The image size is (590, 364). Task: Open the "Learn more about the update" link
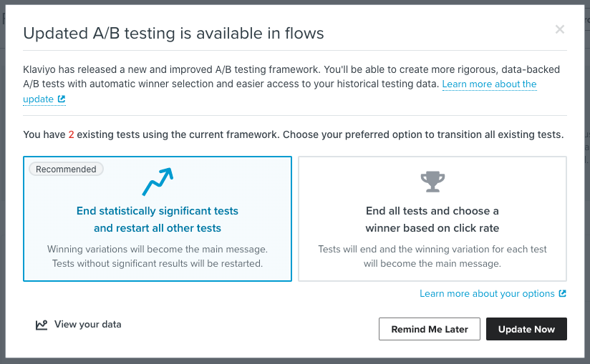point(489,84)
